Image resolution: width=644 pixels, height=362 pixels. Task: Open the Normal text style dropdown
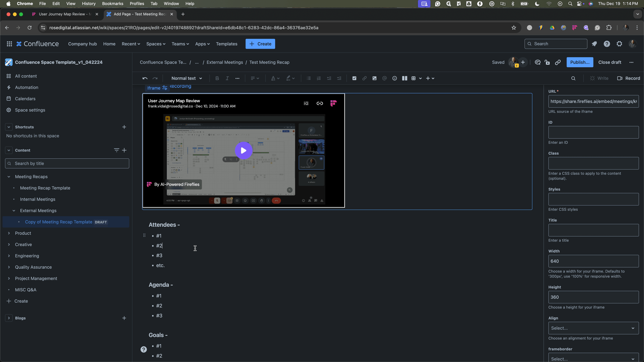(186, 78)
